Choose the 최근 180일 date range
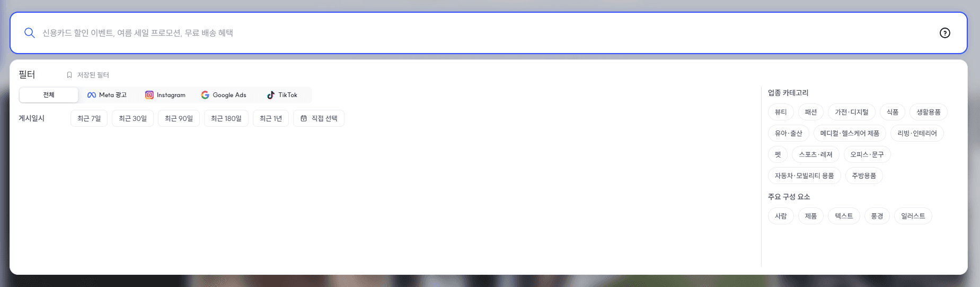 (x=226, y=118)
